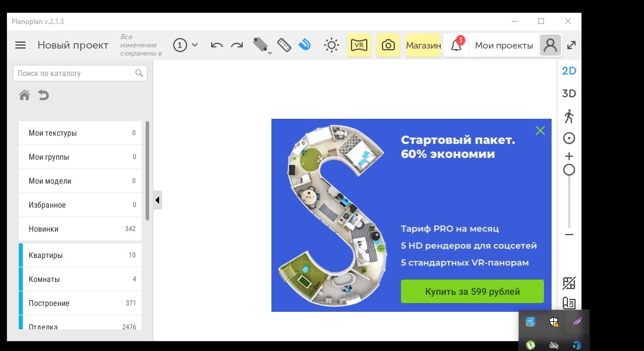Click the Новый проект title
The width and height of the screenshot is (644, 351).
73,45
